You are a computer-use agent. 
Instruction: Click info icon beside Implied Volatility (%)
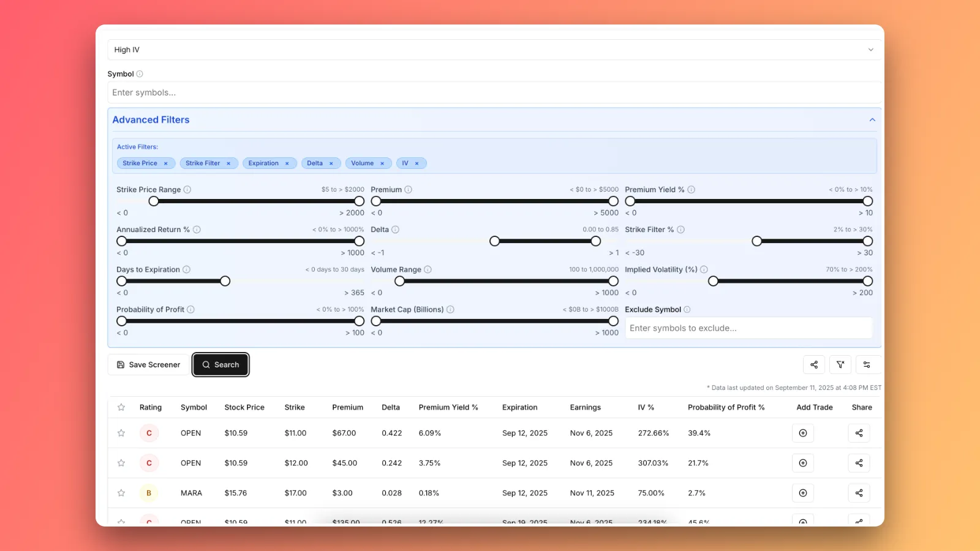pyautogui.click(x=704, y=270)
